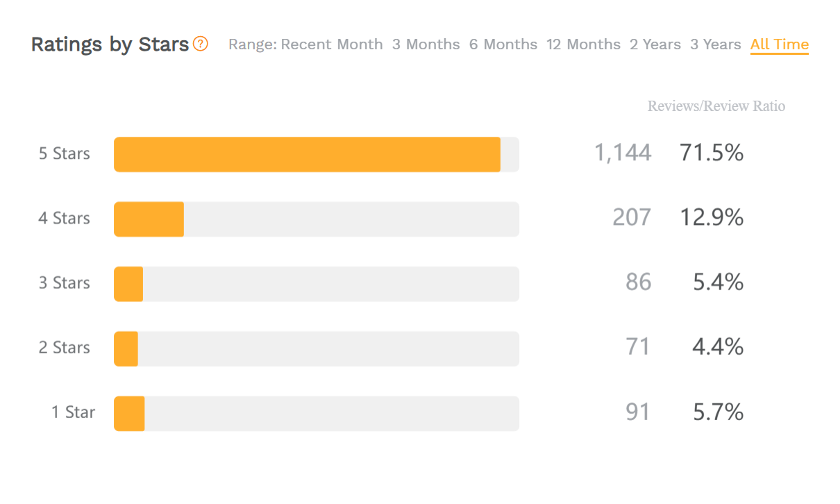Click the 71.5% review ratio
The height and width of the screenshot is (504, 840).
point(712,153)
